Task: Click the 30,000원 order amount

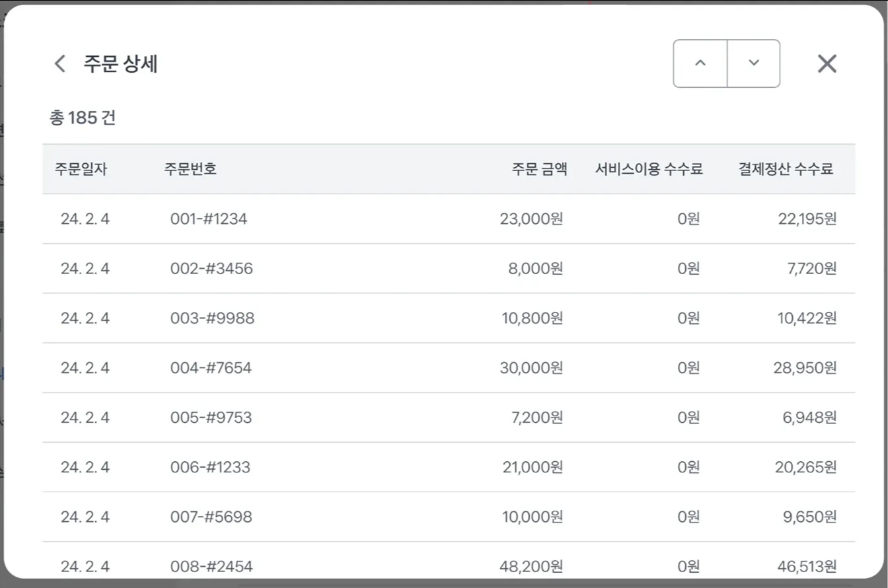Action: pos(531,368)
